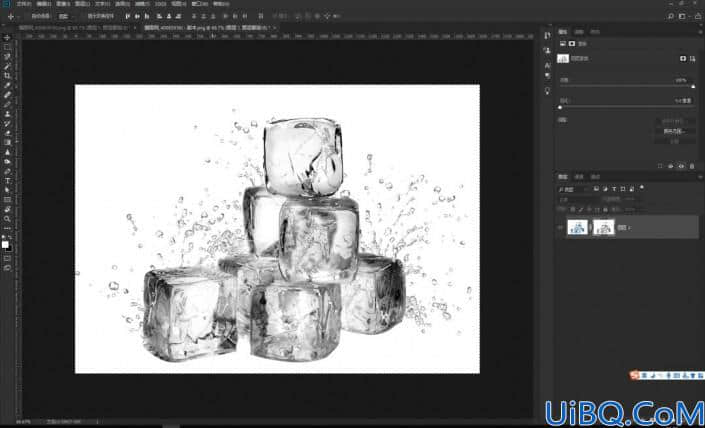Toggle lock transparent pixels
The image size is (705, 428).
coord(572,210)
